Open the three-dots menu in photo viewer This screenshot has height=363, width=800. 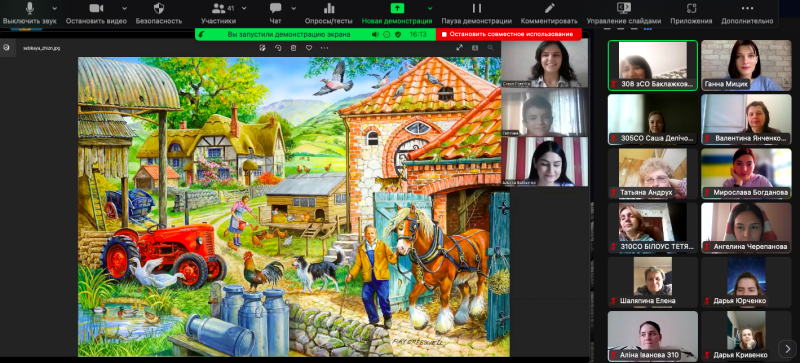pyautogui.click(x=324, y=47)
